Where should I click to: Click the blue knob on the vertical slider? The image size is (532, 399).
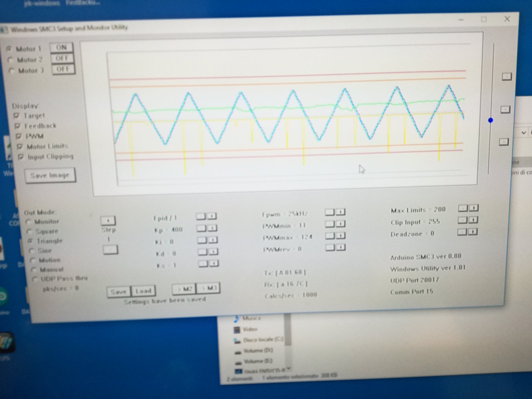(491, 120)
